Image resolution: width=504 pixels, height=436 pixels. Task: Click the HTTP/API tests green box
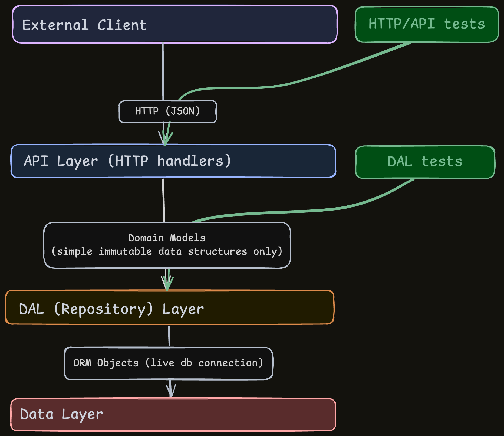tap(427, 24)
